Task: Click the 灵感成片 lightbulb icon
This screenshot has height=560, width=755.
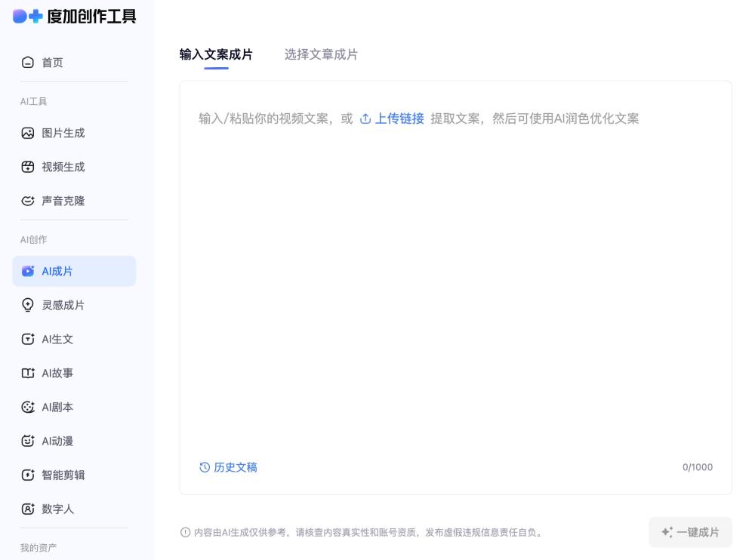Action: pos(28,305)
